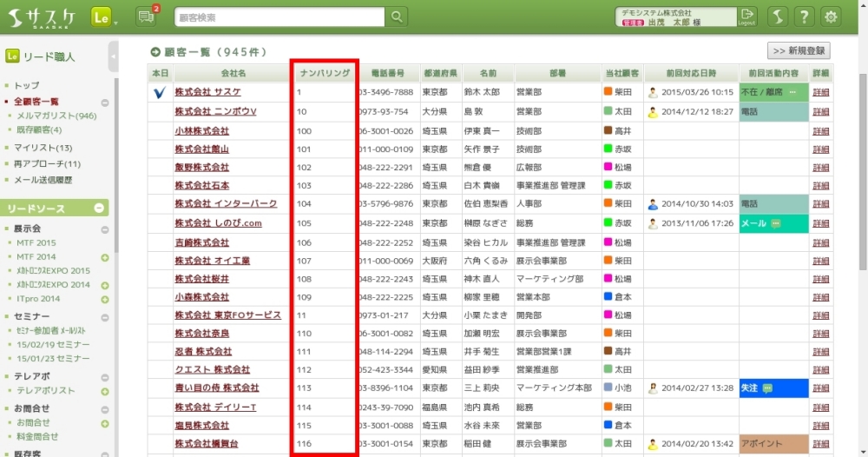This screenshot has height=457, width=868.
Task: Collapse the リードソース section header
Action: pos(99,209)
